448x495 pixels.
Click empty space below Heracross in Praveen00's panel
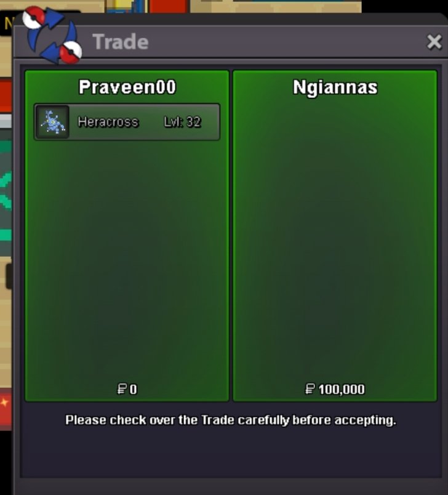tap(127, 259)
